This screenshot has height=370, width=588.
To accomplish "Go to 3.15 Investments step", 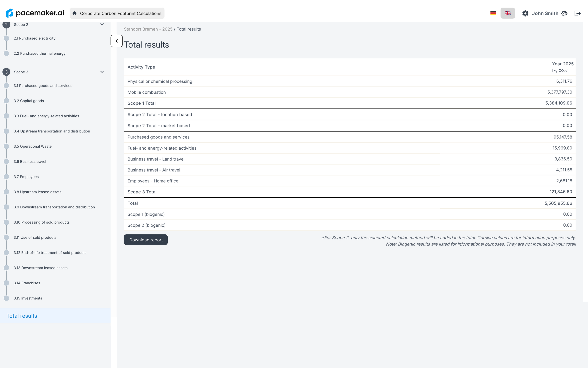I will tap(28, 298).
